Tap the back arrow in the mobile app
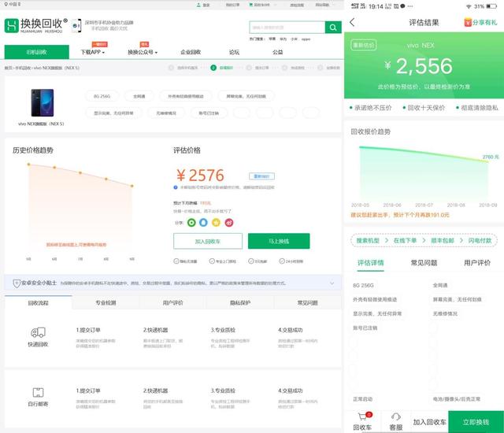The width and height of the screenshot is (504, 433). point(352,22)
